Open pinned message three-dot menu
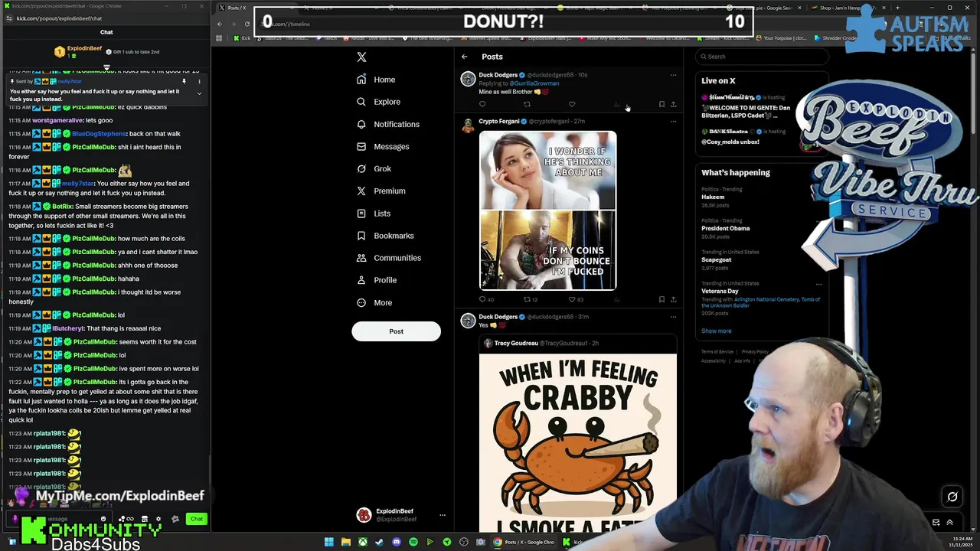This screenshot has width=980, height=551. pos(199,81)
